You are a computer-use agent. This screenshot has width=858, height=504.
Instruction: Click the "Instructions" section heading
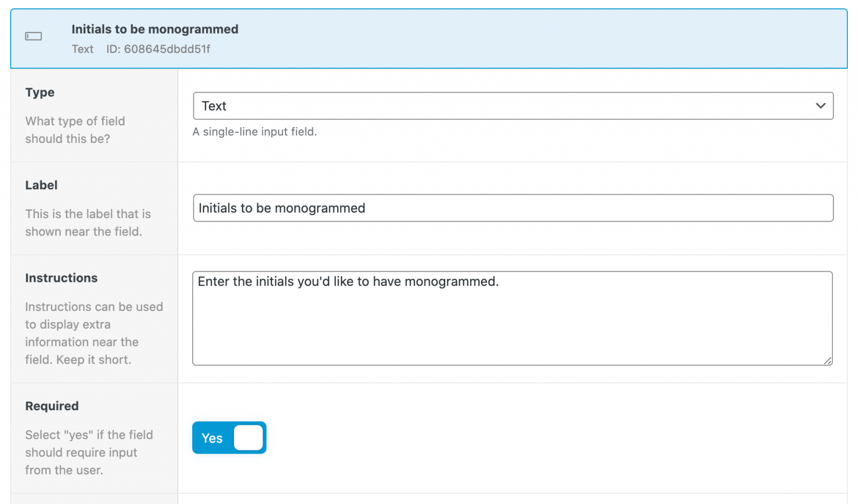tap(61, 277)
